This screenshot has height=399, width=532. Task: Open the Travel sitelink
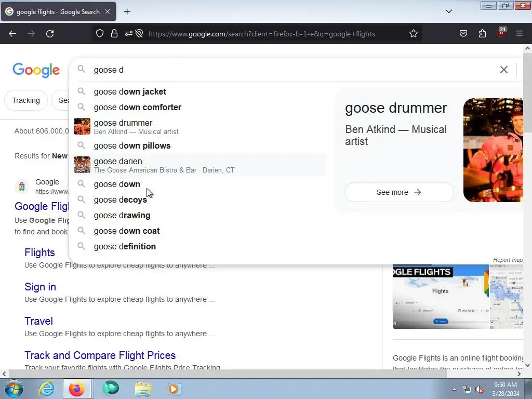[38, 321]
